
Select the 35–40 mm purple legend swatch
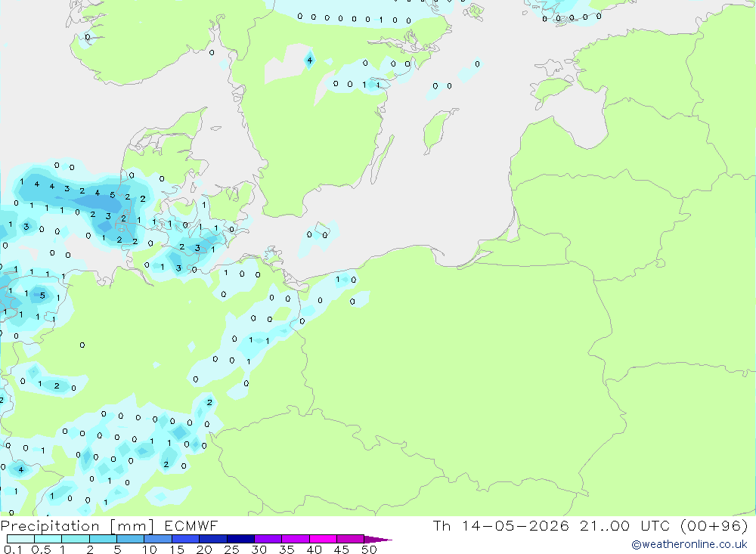(x=296, y=539)
